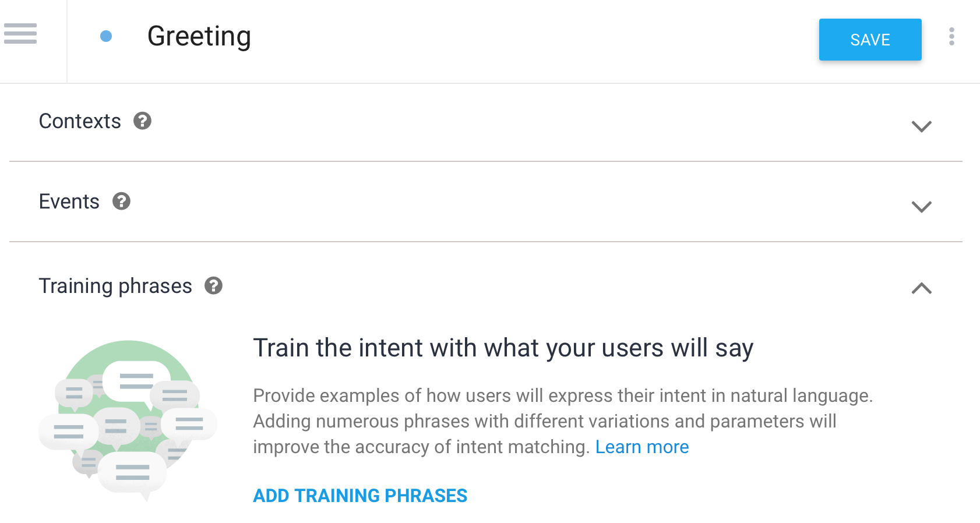Click the 'Adding numerous phrases' text line
The image size is (980, 523).
click(544, 421)
